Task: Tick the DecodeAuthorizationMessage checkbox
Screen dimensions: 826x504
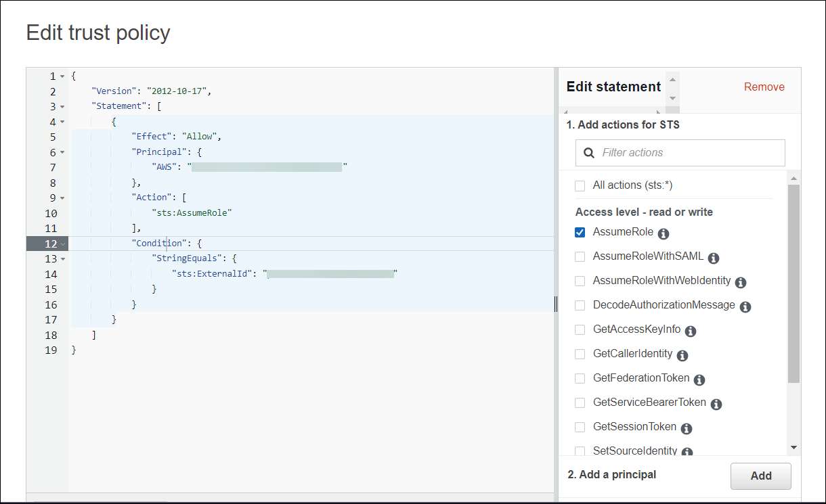Action: point(580,305)
